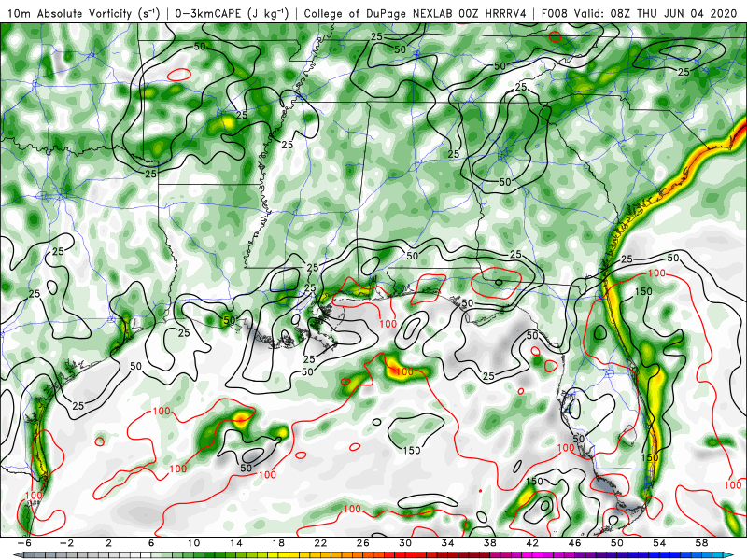Click the "F008" forecast hour text
This screenshot has height=560, width=747.
point(555,13)
